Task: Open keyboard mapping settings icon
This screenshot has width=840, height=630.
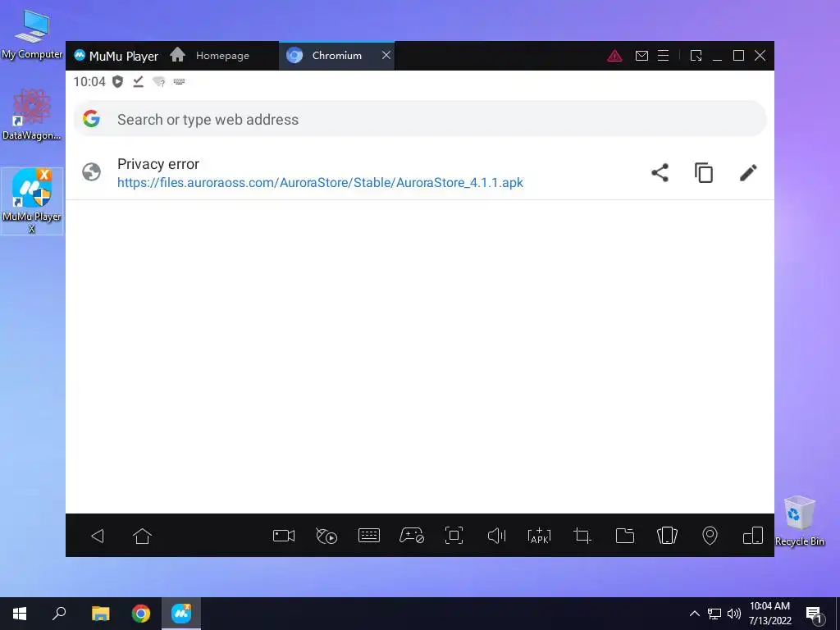Action: (x=368, y=536)
